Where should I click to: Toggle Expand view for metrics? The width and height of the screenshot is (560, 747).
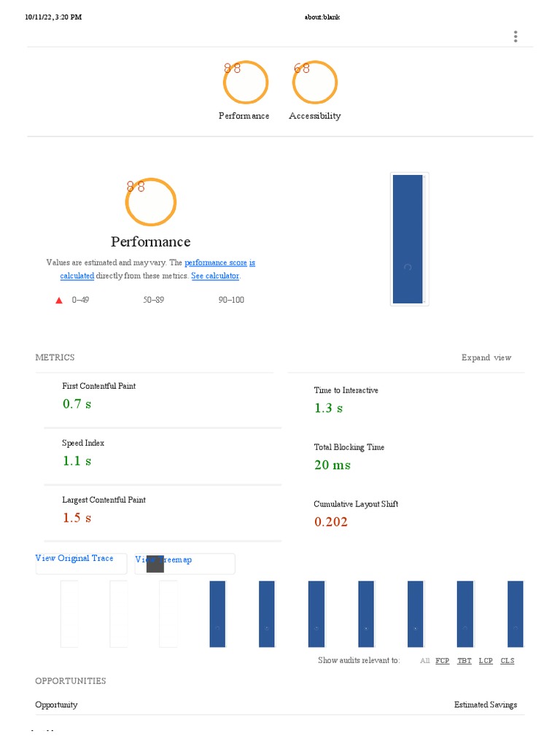pos(486,357)
